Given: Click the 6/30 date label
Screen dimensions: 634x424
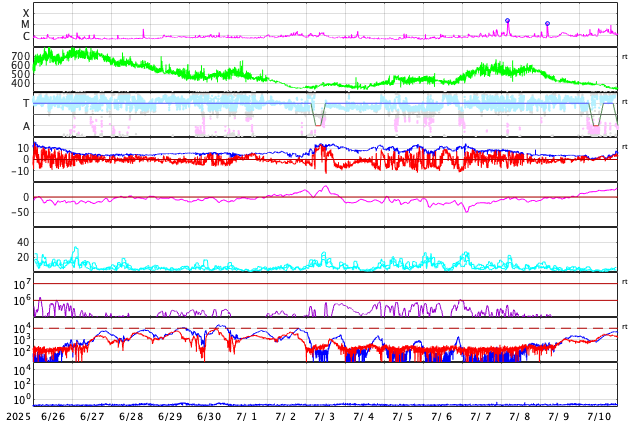Looking at the screenshot, I should tap(209, 417).
